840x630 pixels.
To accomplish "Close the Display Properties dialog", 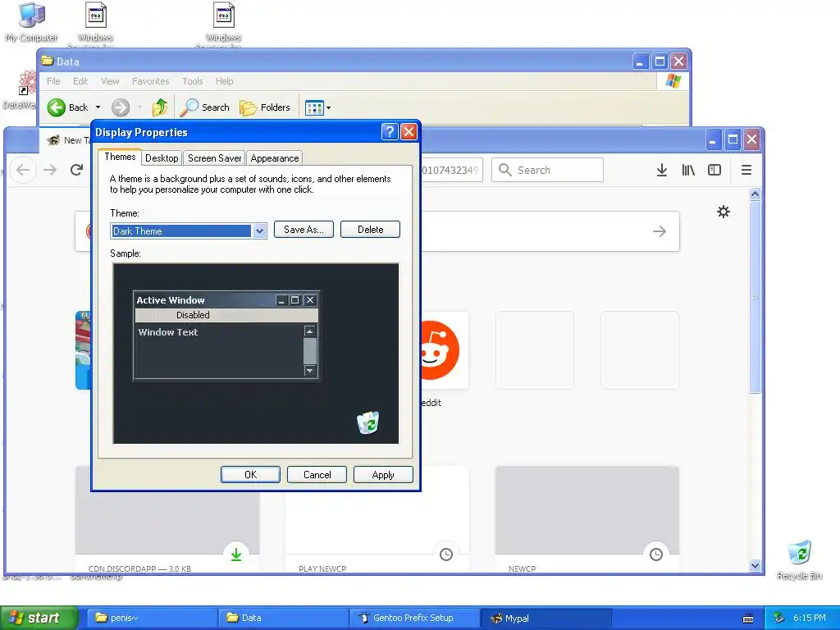I will point(409,132).
